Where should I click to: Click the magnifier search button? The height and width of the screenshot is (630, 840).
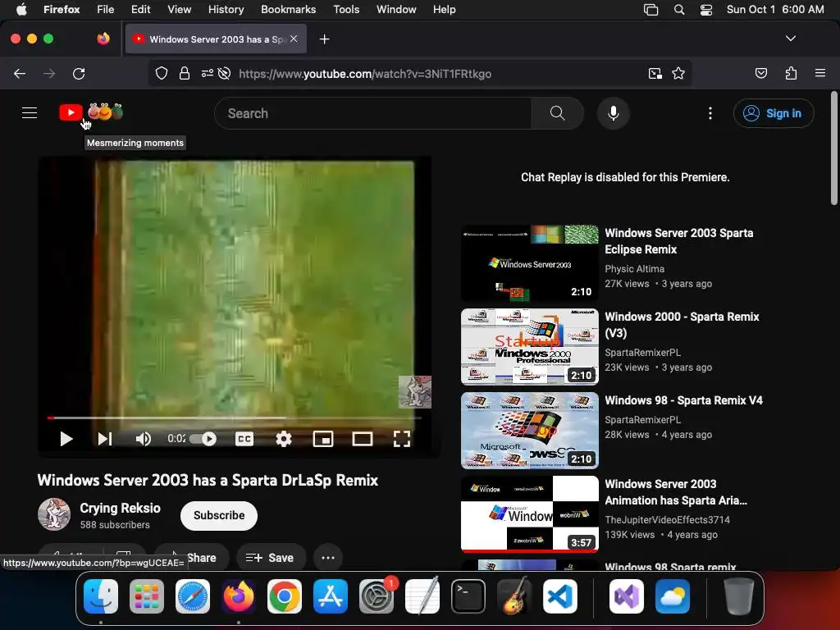(x=557, y=113)
